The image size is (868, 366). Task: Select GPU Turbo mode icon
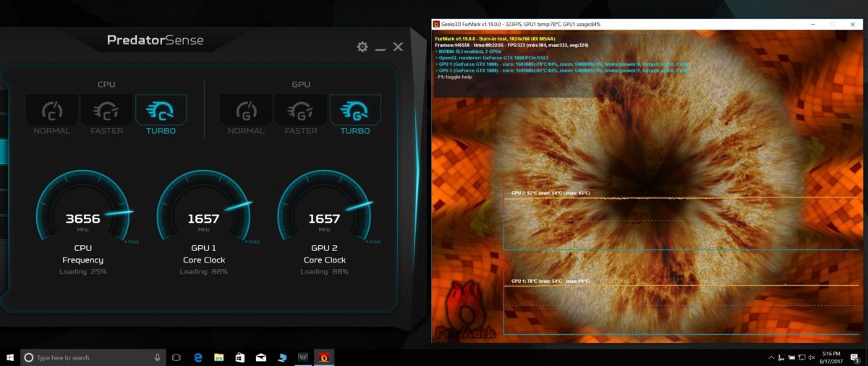pos(355,110)
